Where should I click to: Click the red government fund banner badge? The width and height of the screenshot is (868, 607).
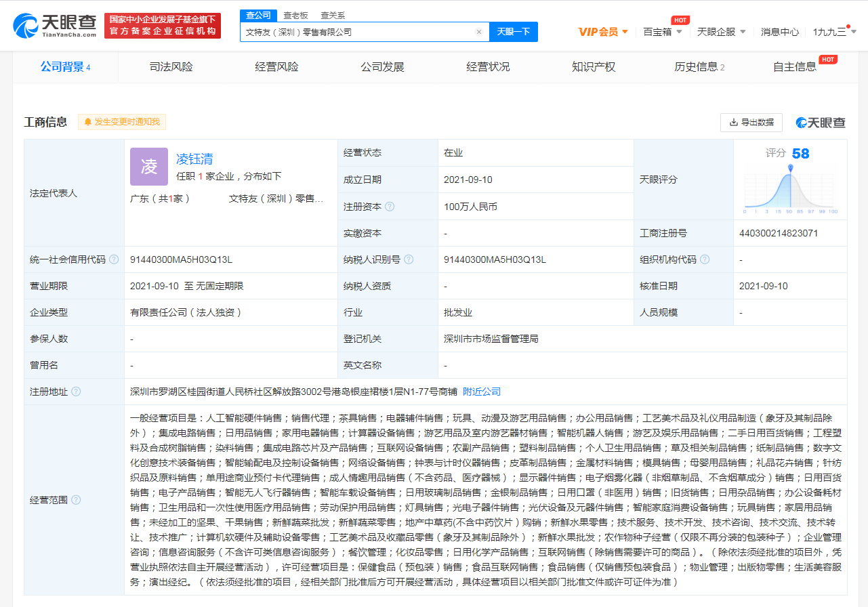coord(163,26)
